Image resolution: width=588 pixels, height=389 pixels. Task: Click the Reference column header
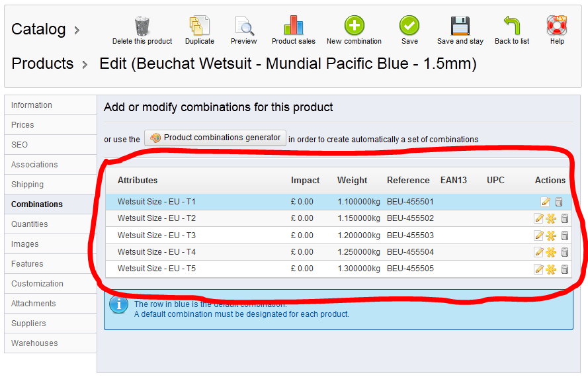coord(408,181)
